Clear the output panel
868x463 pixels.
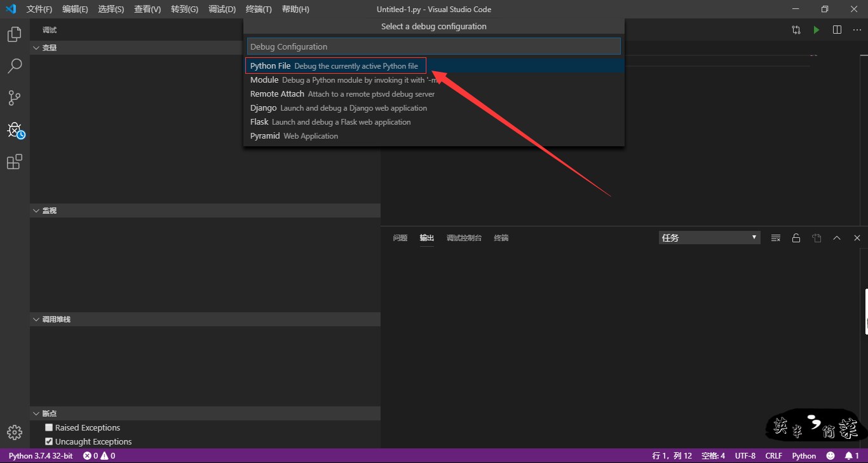pyautogui.click(x=776, y=238)
